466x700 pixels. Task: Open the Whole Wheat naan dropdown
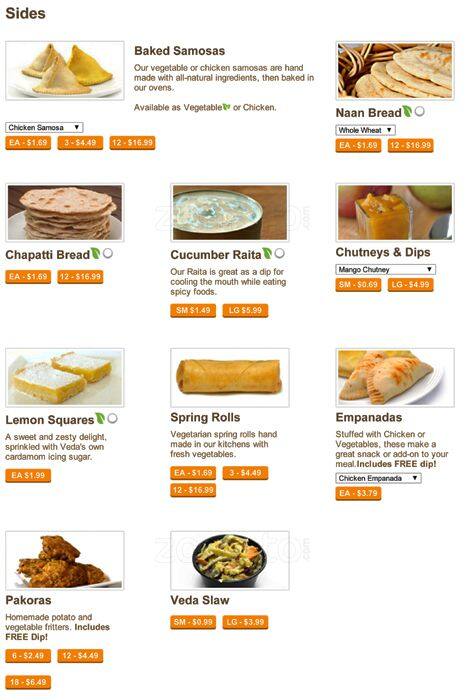pos(366,130)
